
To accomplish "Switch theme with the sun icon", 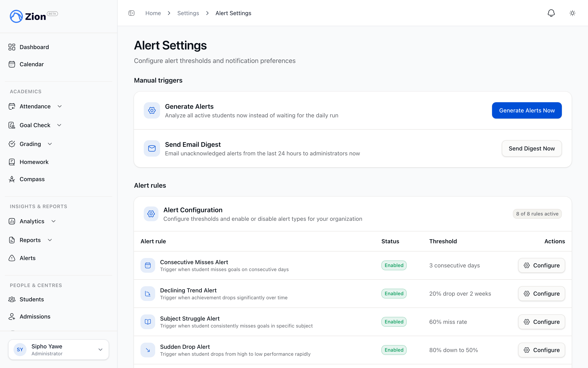I will tap(572, 13).
